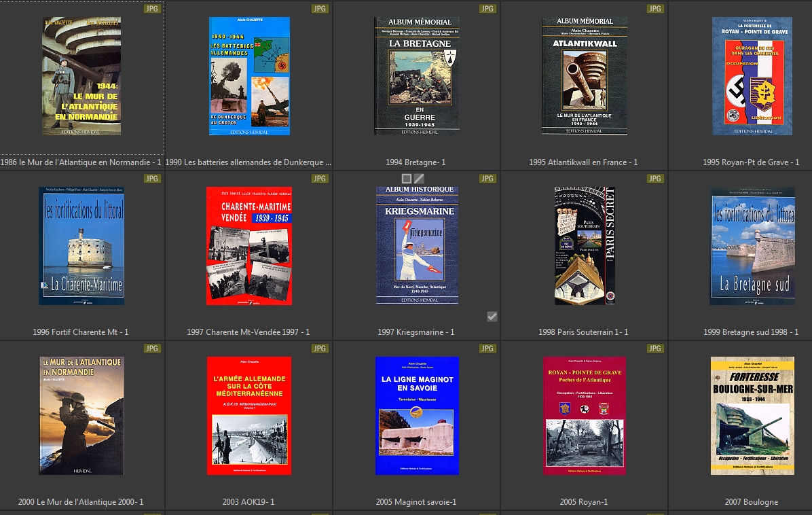Click filename '2003 AOK19- 1'

pyautogui.click(x=248, y=502)
